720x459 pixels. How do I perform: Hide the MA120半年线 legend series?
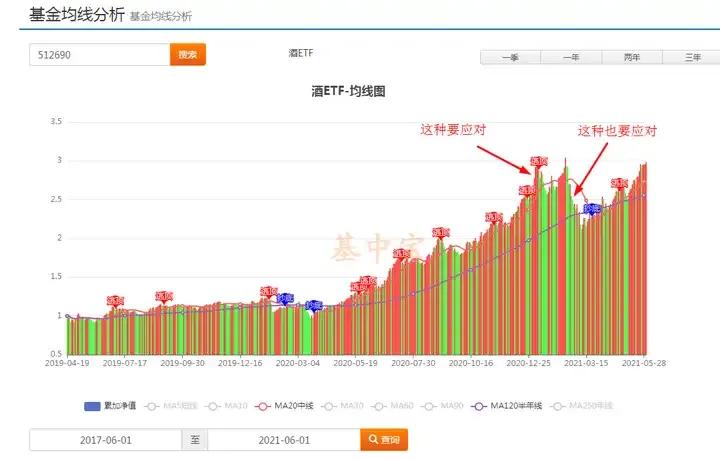[x=507, y=406]
